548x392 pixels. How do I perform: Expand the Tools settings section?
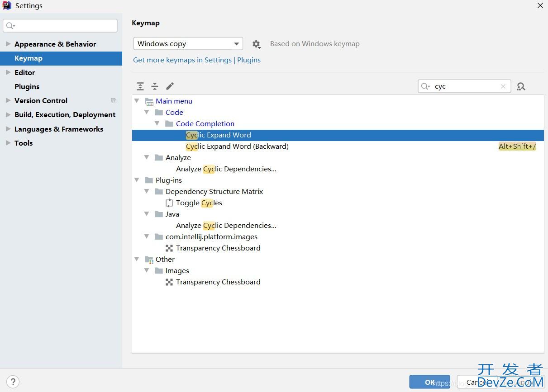coord(8,143)
